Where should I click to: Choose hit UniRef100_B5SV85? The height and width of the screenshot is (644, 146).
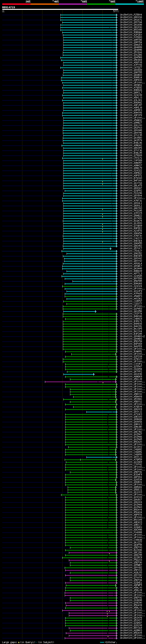click(x=131, y=30)
